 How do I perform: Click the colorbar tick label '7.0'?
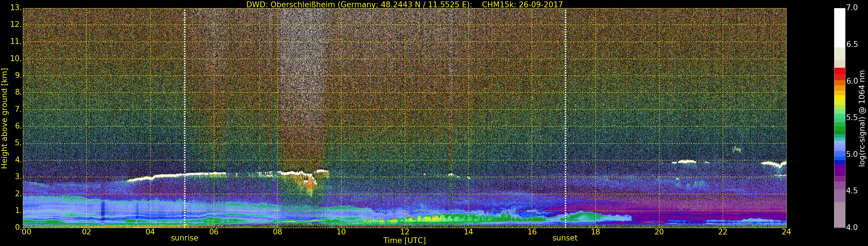852,8
